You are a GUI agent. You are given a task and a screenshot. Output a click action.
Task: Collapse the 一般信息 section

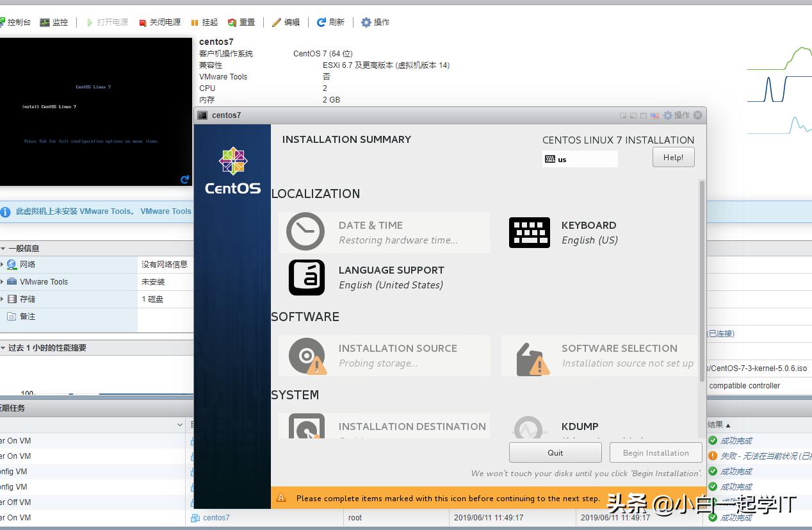click(x=3, y=249)
